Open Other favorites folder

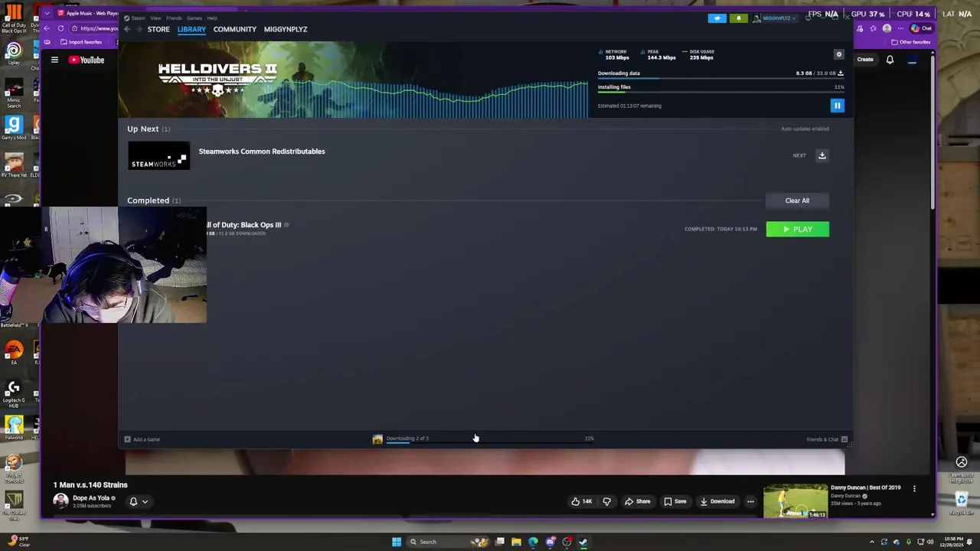pyautogui.click(x=911, y=42)
